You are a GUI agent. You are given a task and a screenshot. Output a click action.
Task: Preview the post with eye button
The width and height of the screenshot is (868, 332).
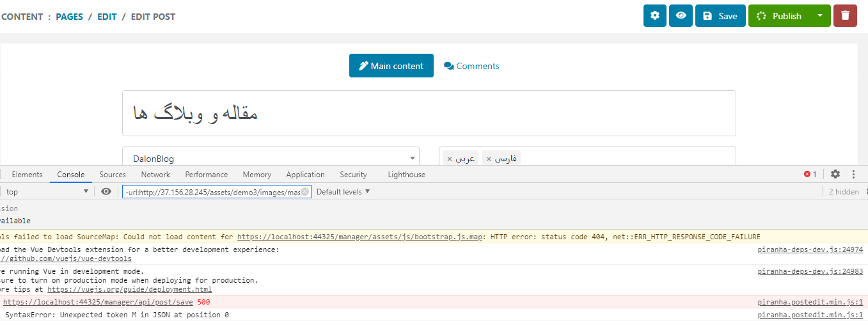point(681,16)
